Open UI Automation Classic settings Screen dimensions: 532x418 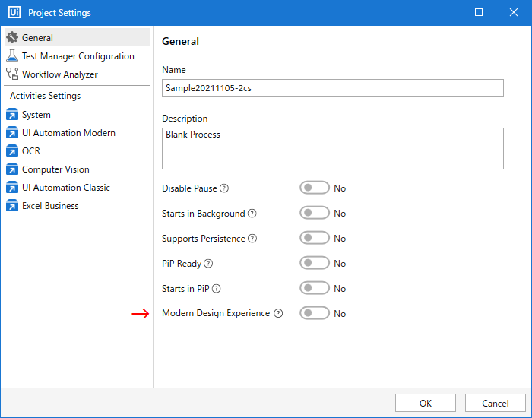point(66,188)
